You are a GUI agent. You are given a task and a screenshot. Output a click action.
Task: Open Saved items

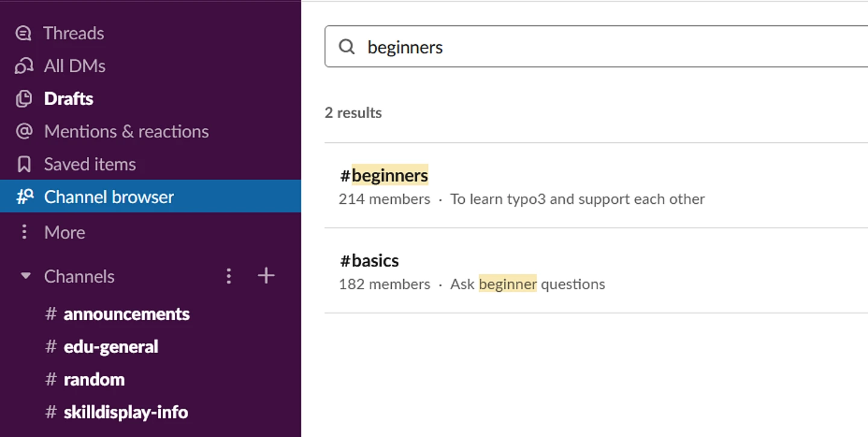click(x=90, y=164)
